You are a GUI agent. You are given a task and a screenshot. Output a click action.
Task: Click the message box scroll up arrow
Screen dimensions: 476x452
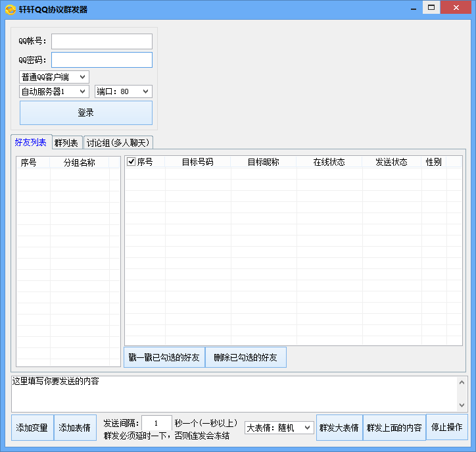click(462, 382)
